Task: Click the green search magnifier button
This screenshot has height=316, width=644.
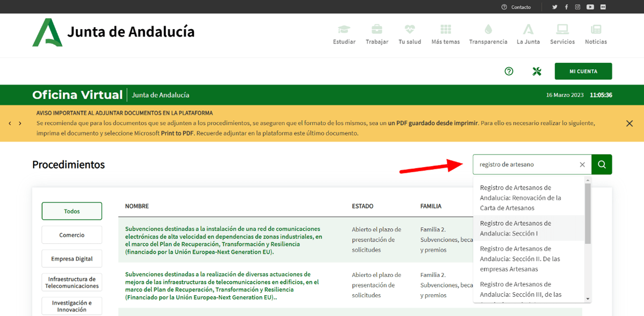Action: pyautogui.click(x=602, y=164)
